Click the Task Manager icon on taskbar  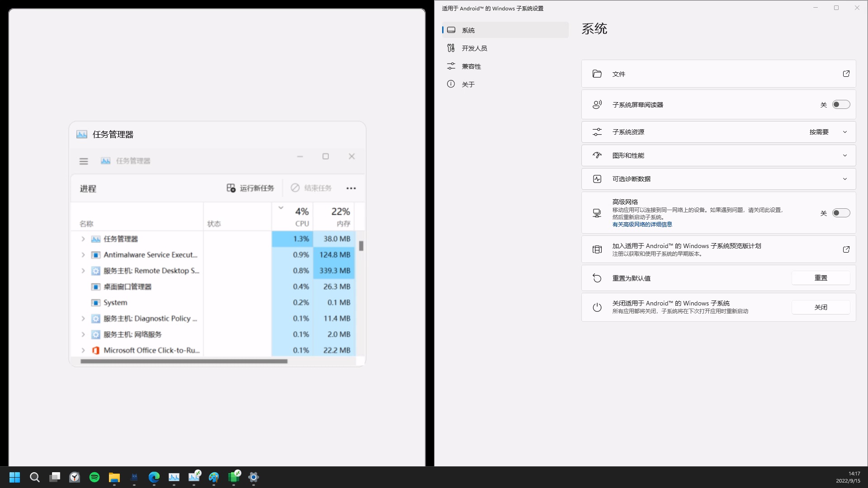tap(174, 477)
